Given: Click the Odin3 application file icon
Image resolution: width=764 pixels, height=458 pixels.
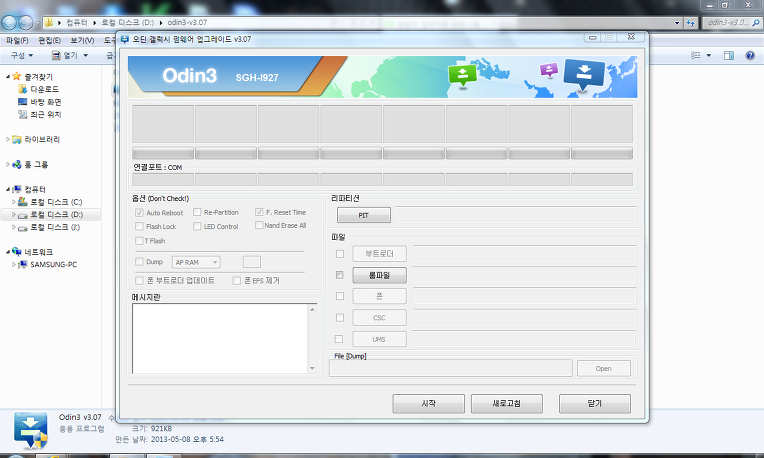Looking at the screenshot, I should (29, 425).
